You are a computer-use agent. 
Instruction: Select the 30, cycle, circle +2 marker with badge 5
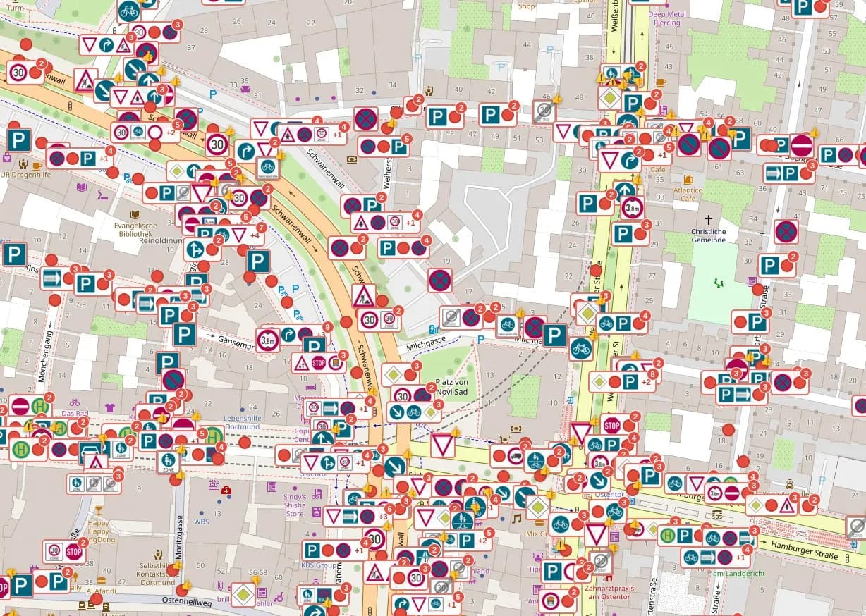145,132
